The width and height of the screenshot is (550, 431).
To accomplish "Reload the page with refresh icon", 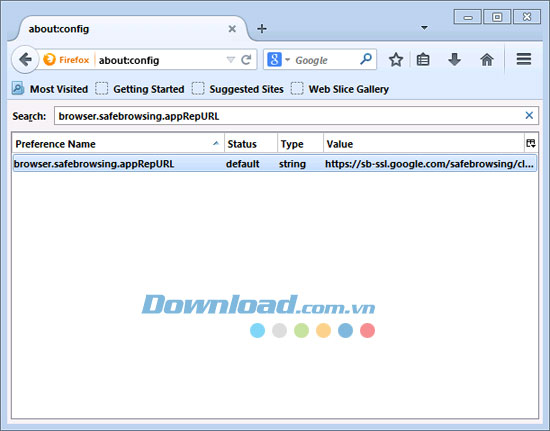I will [246, 60].
